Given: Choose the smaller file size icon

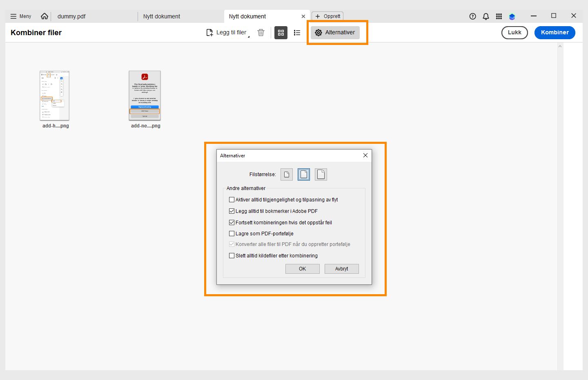Looking at the screenshot, I should coord(287,174).
